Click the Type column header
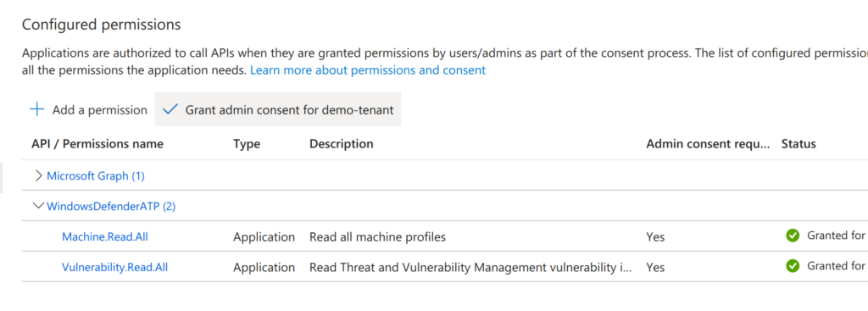Viewport: 868px width, 311px height. click(247, 144)
